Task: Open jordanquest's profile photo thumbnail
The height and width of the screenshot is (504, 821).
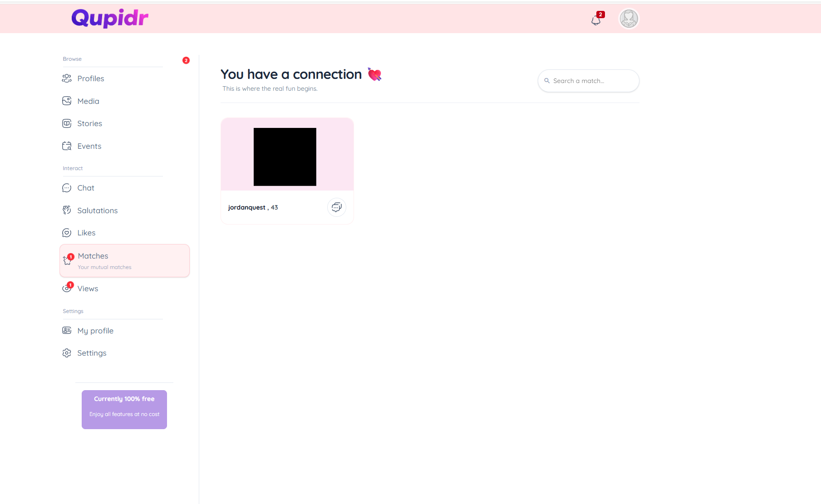Action: [285, 157]
